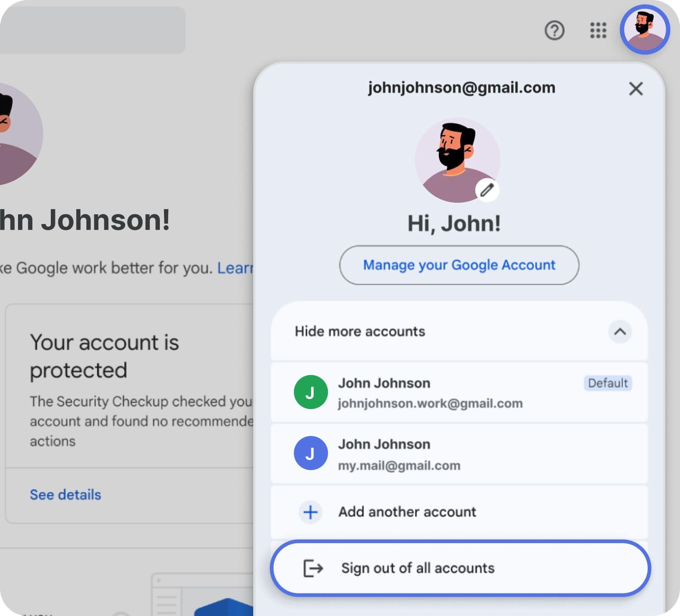Click the search field at the page top
Screen dimensions: 680x616
[92, 30]
